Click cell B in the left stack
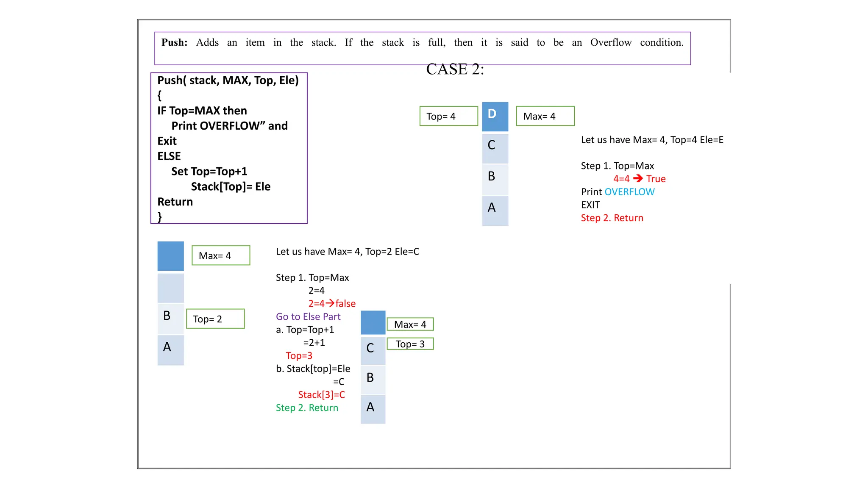The image size is (868, 488). coord(170,318)
